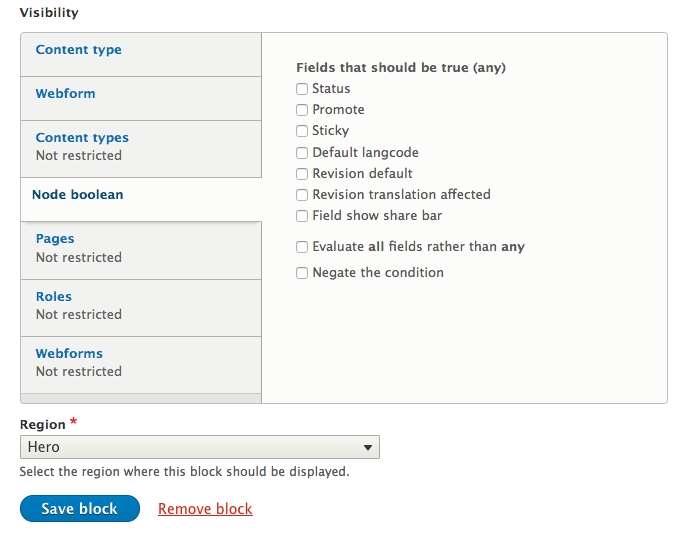Enable Evaluate all fields rather than any
This screenshot has width=692, height=545.
[x=302, y=247]
